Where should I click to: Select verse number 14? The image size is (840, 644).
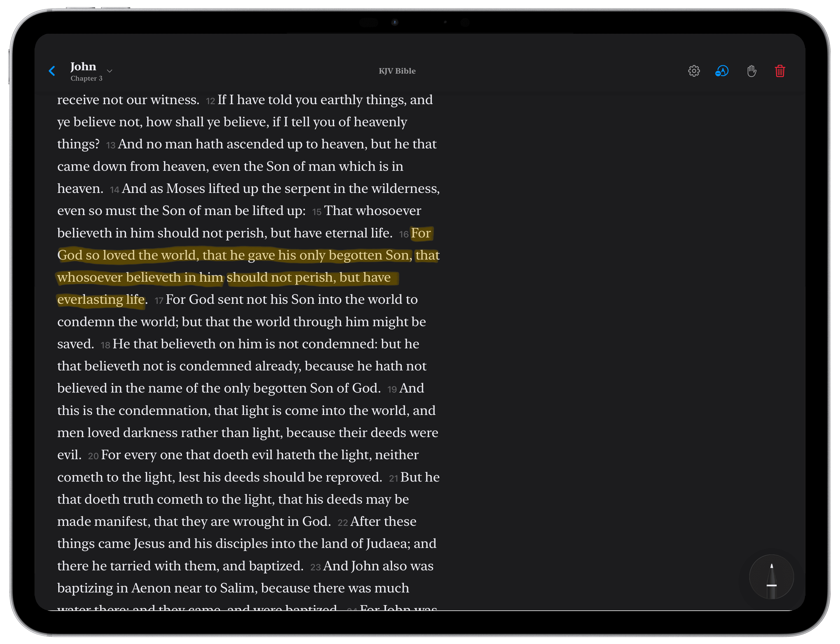click(x=114, y=190)
